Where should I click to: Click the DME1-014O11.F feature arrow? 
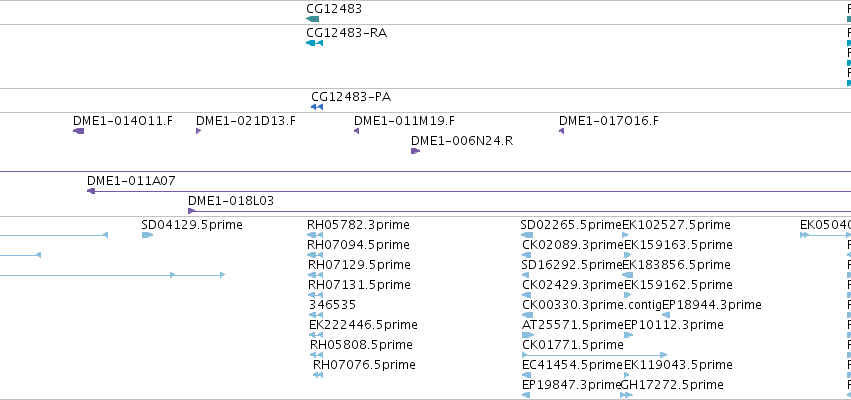click(x=79, y=131)
